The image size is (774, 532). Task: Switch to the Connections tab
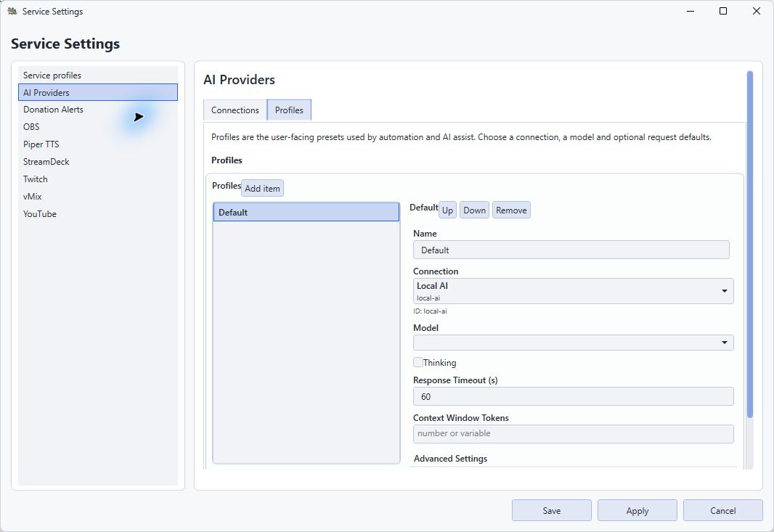coord(235,110)
